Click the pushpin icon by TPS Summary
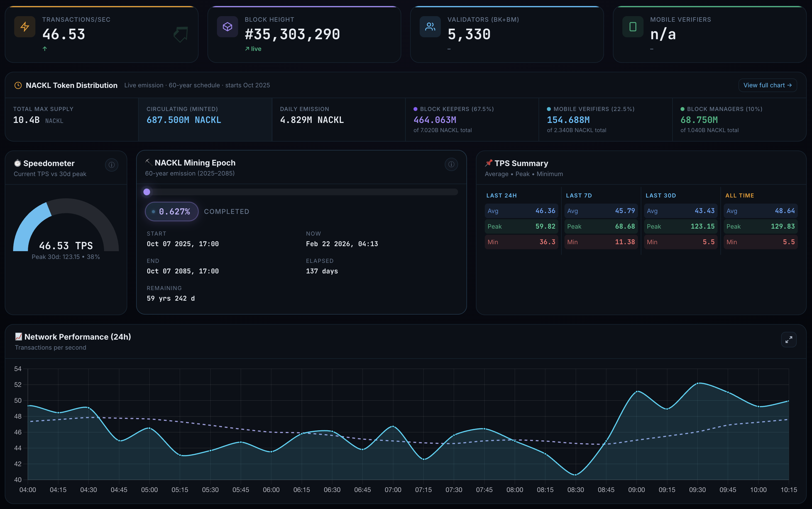 (488, 163)
